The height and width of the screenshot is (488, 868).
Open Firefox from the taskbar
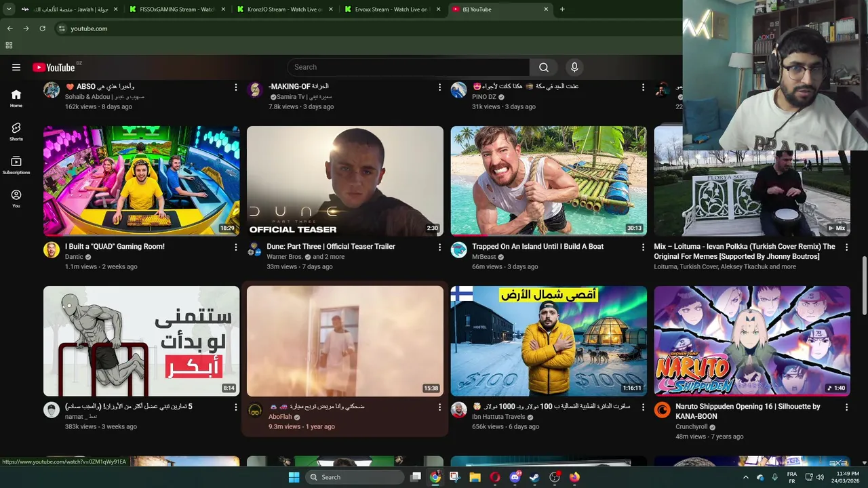(575, 477)
